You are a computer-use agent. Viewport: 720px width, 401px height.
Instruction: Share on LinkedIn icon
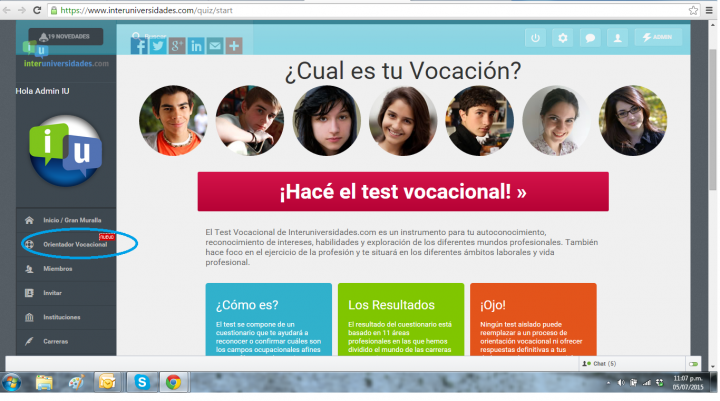196,46
